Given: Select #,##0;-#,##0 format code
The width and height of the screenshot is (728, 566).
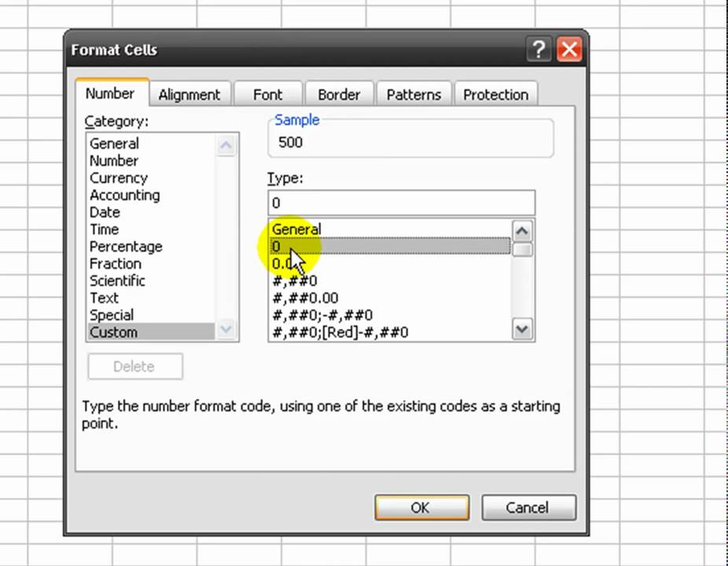Looking at the screenshot, I should point(390,315).
